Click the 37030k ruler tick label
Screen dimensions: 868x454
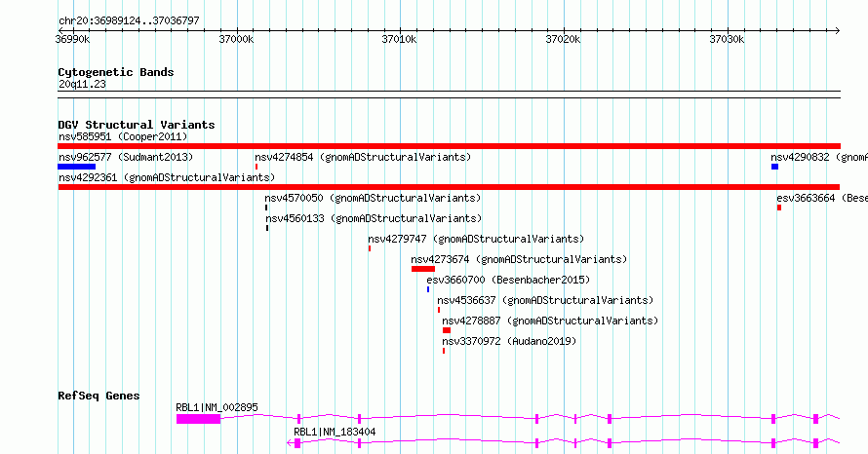pyautogui.click(x=727, y=39)
